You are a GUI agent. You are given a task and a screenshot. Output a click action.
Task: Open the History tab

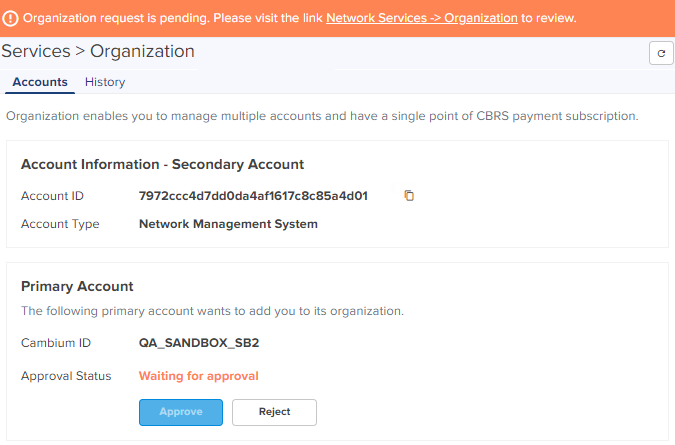point(105,82)
